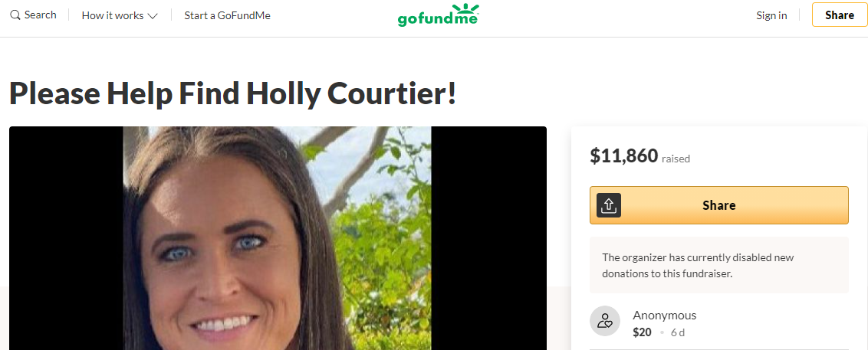Expand the How it works chevron arrow
The image size is (868, 350).
153,16
